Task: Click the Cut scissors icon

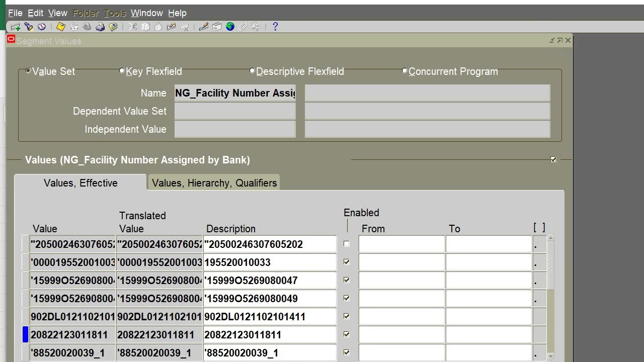Action: coord(133,27)
